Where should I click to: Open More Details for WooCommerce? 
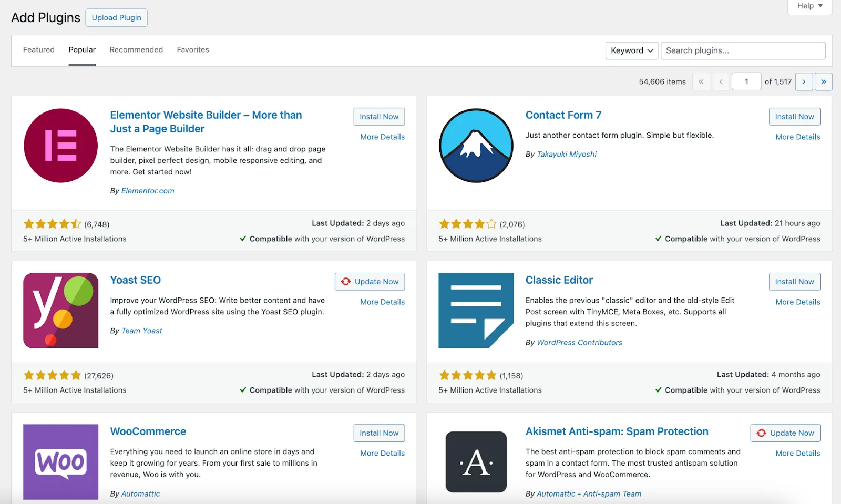(x=383, y=454)
